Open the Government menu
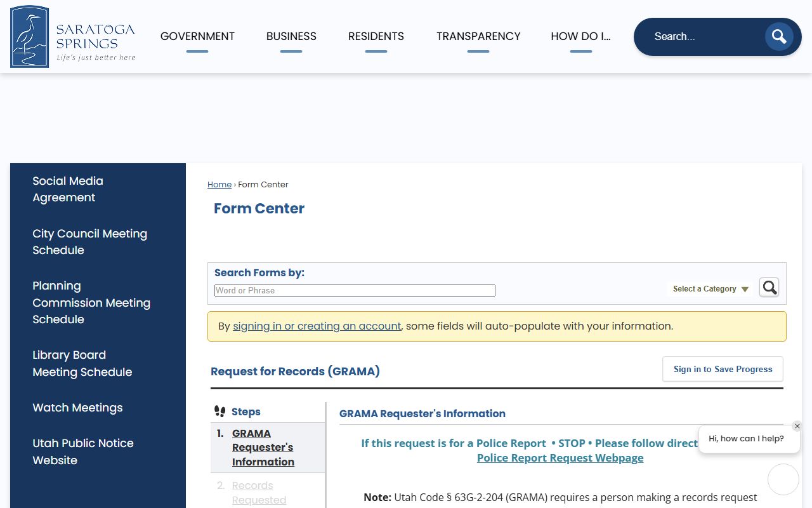The width and height of the screenshot is (812, 508). pos(197,37)
